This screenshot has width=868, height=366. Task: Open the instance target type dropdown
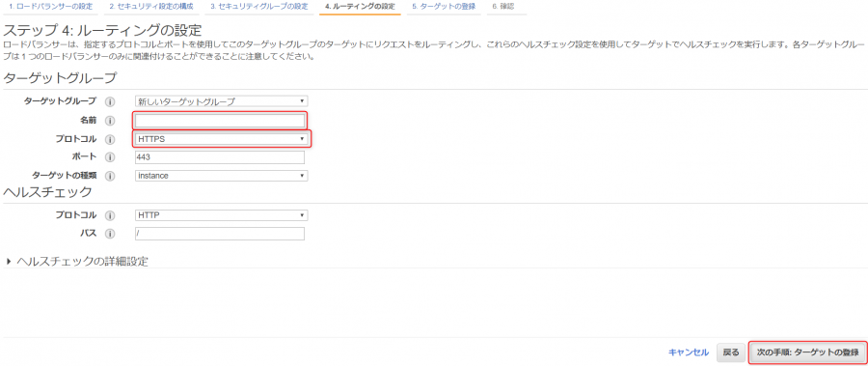coord(222,175)
